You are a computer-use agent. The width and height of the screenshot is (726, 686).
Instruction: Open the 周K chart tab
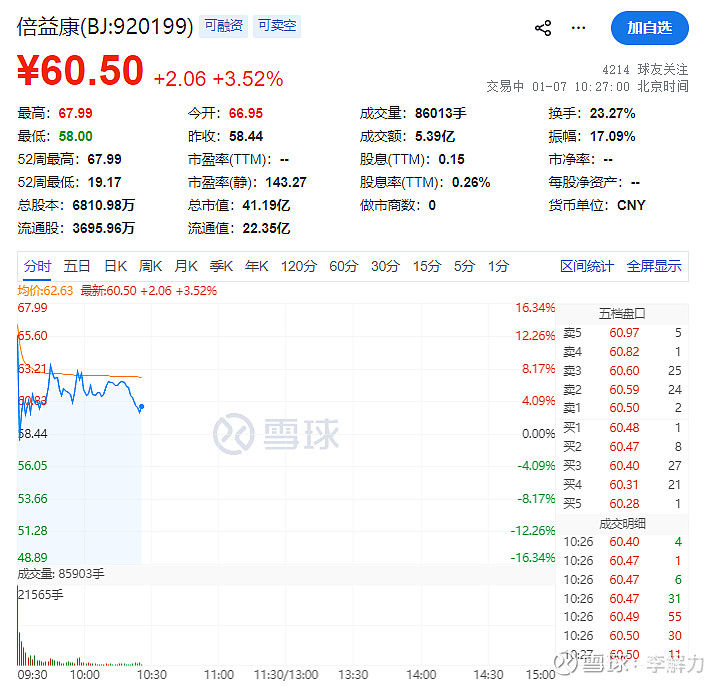tap(150, 266)
